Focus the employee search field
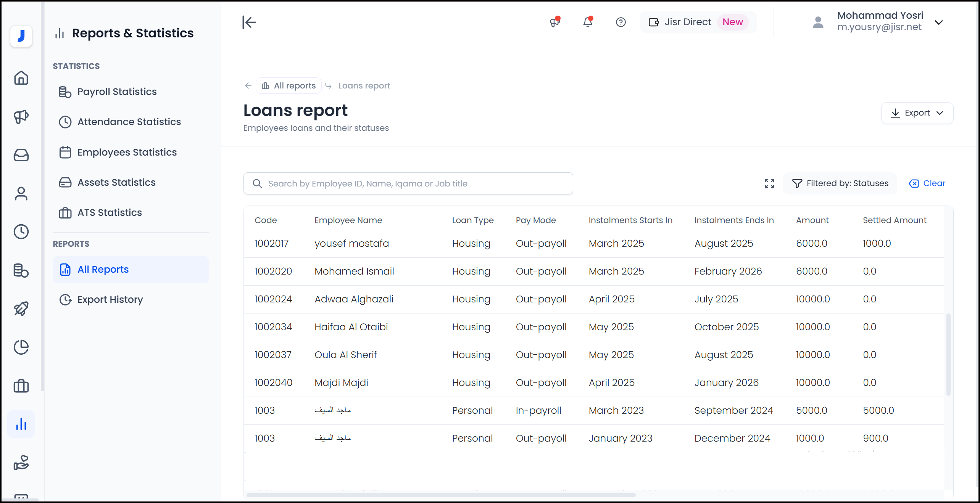This screenshot has width=980, height=503. tap(408, 183)
